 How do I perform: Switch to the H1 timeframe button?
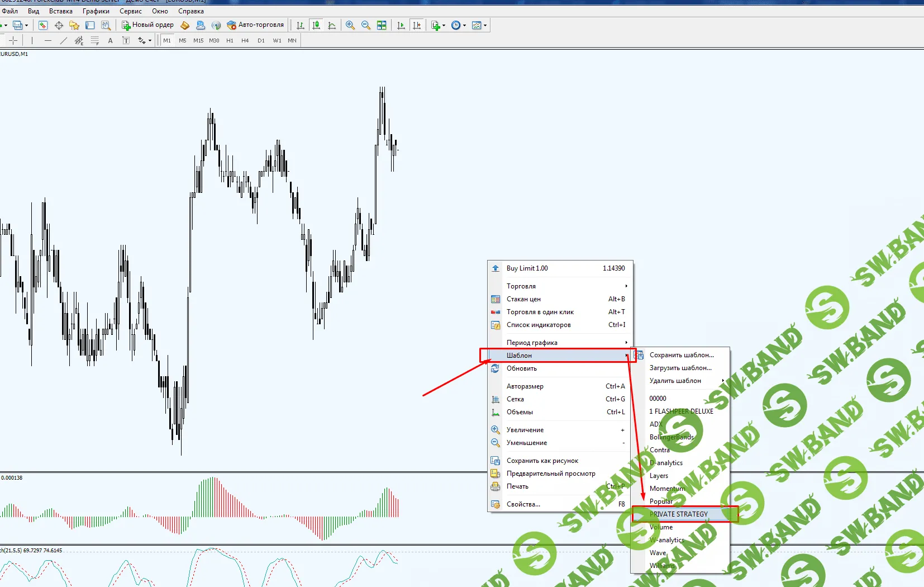pos(230,40)
